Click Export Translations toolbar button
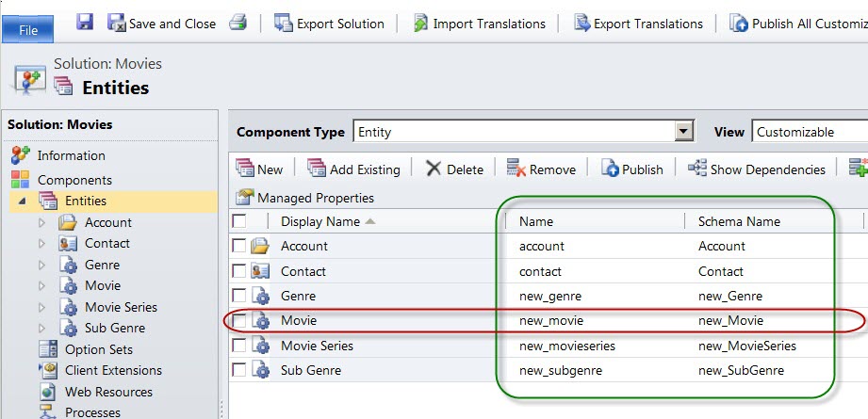This screenshot has height=419, width=868. click(x=639, y=24)
